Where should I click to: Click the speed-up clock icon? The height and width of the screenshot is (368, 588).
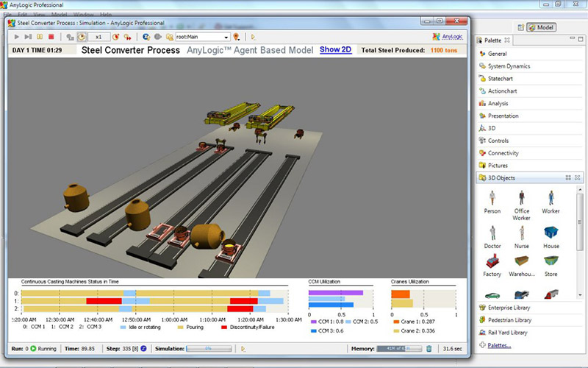click(x=116, y=37)
